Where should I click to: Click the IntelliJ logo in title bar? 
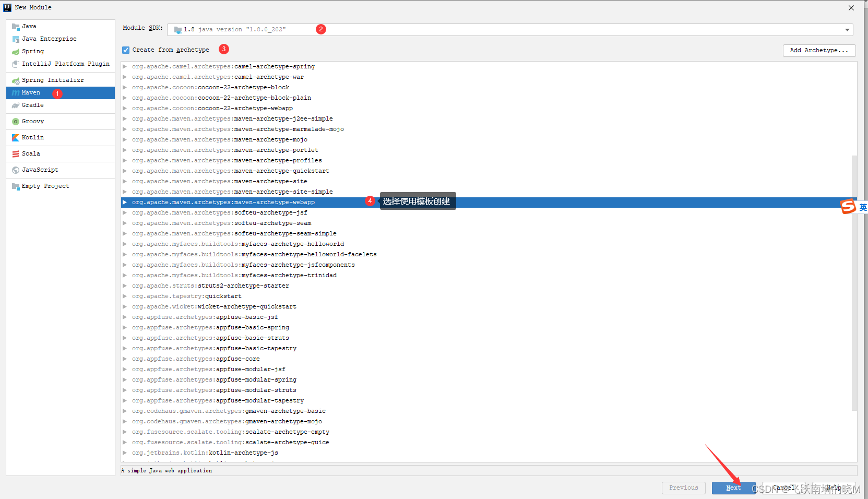click(7, 7)
